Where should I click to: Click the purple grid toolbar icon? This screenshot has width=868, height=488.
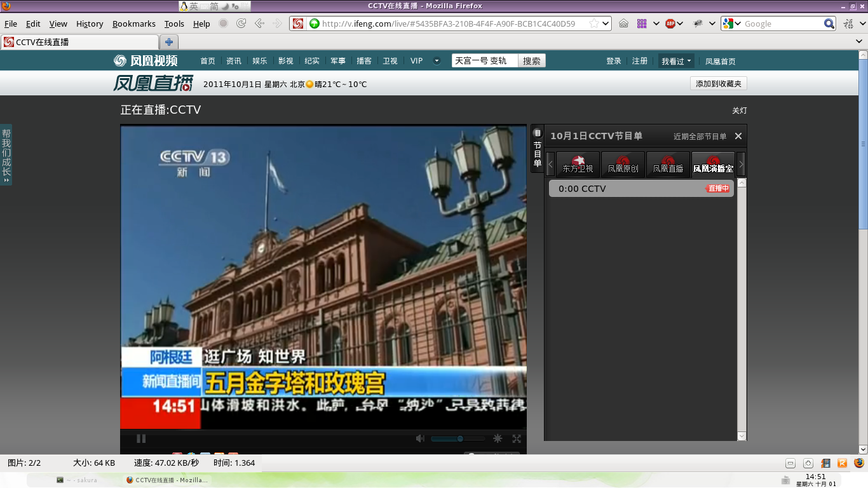642,24
